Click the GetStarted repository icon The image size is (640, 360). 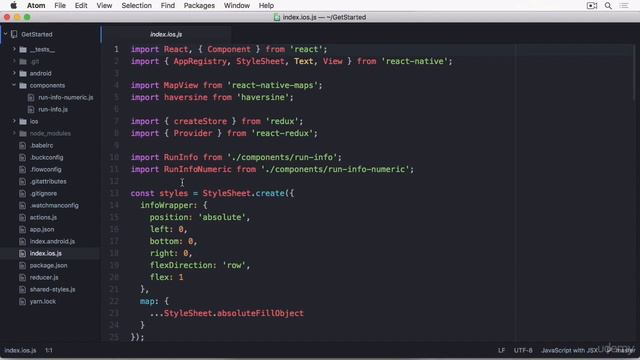point(14,34)
